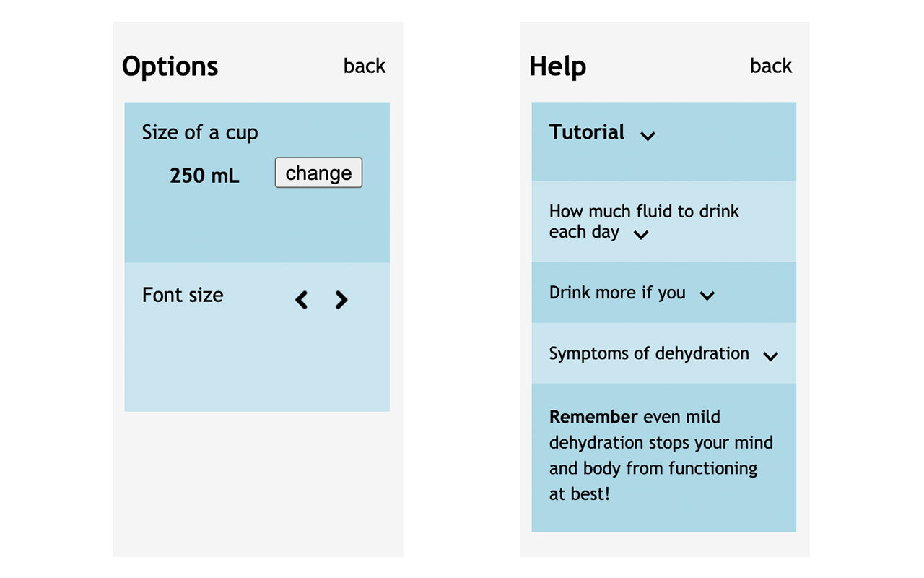Click the Tutorial chevron icon
The width and height of the screenshot is (924, 578).
[648, 136]
